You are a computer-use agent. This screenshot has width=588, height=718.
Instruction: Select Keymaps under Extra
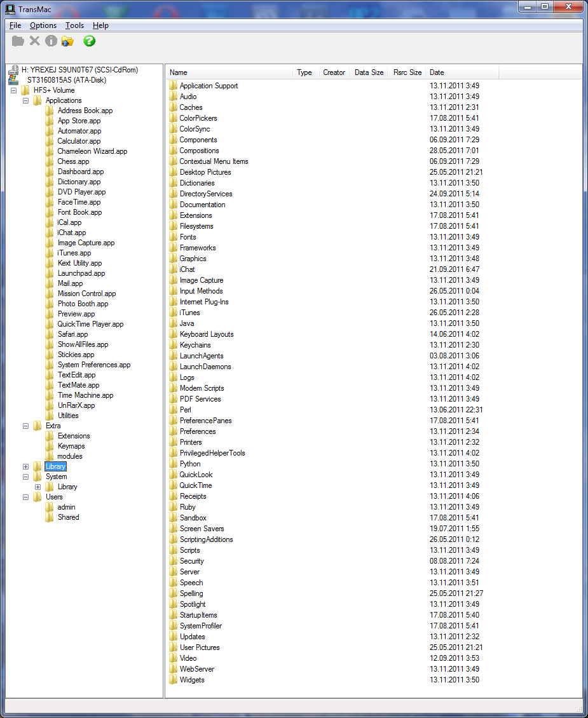pyautogui.click(x=71, y=446)
